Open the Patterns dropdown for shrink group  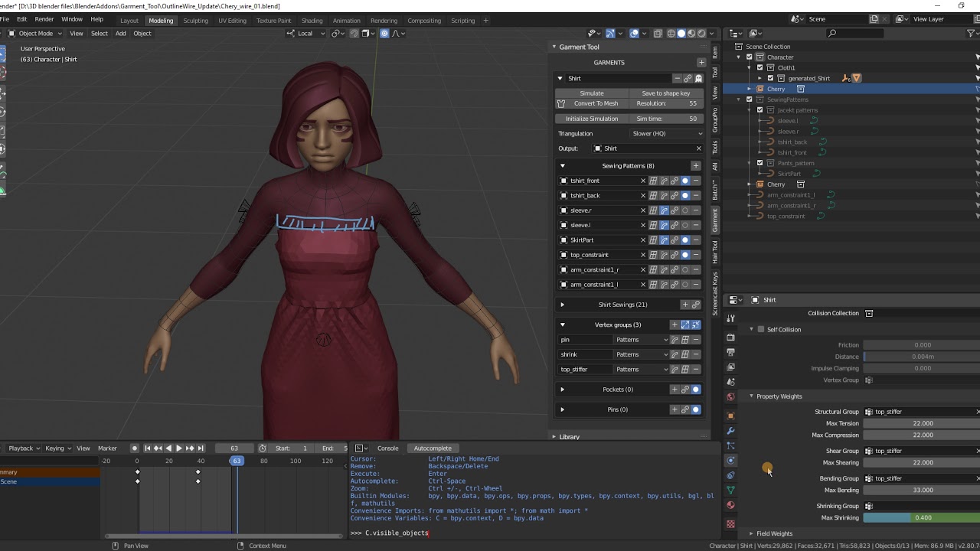[x=642, y=354]
